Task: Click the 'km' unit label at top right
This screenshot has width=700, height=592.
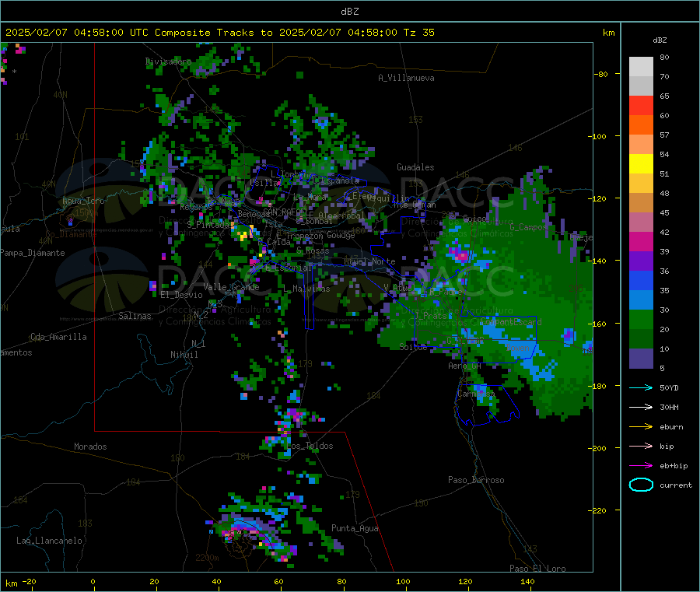Action: click(608, 33)
